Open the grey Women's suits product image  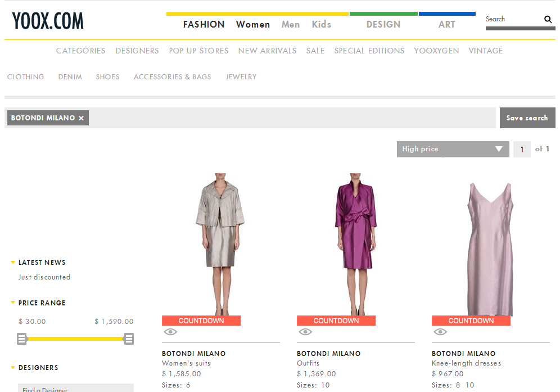(220, 245)
